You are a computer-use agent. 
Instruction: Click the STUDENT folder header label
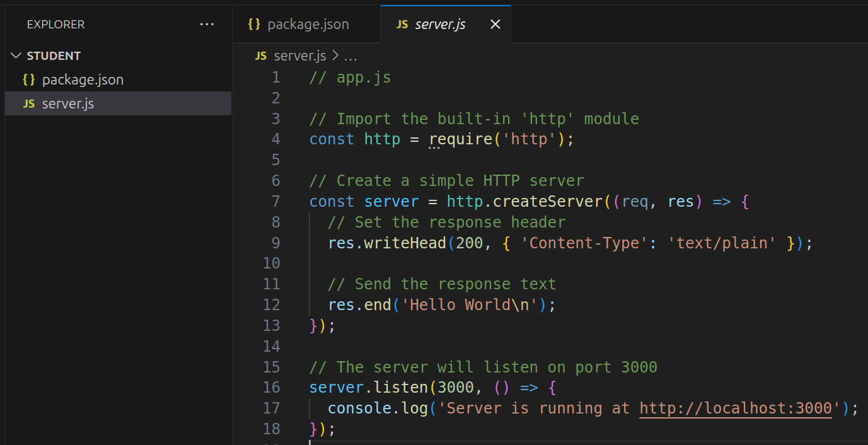coord(54,56)
